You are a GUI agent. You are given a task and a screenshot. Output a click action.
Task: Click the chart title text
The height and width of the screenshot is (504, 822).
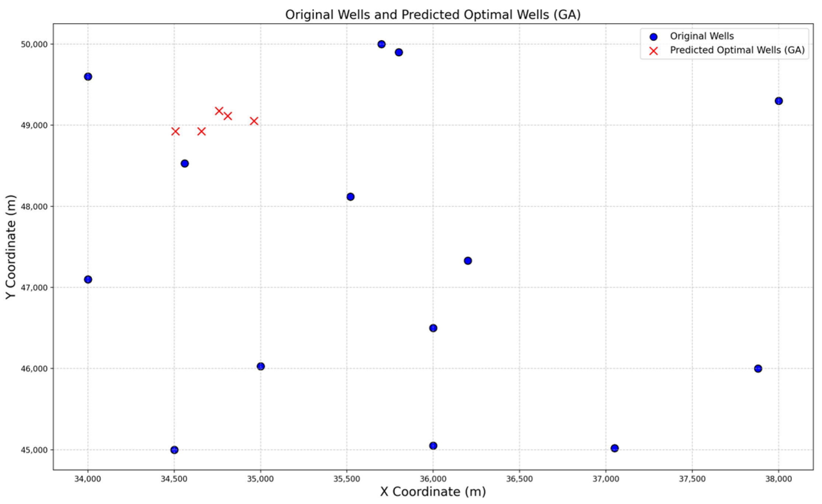pyautogui.click(x=433, y=15)
